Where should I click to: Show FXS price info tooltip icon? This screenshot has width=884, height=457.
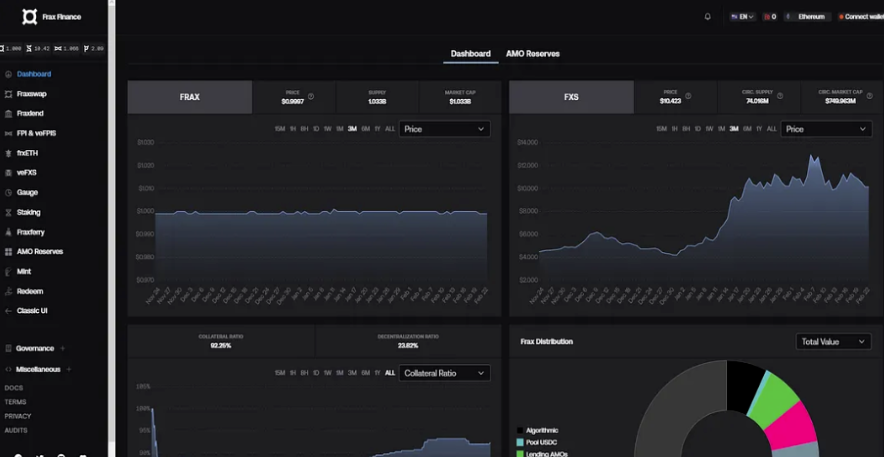click(x=687, y=96)
